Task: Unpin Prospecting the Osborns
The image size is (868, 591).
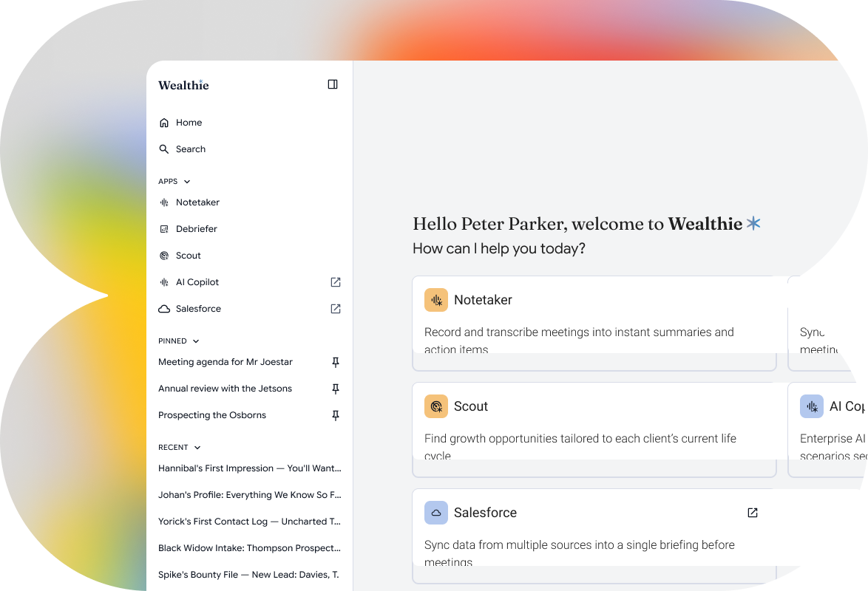Action: pyautogui.click(x=336, y=415)
